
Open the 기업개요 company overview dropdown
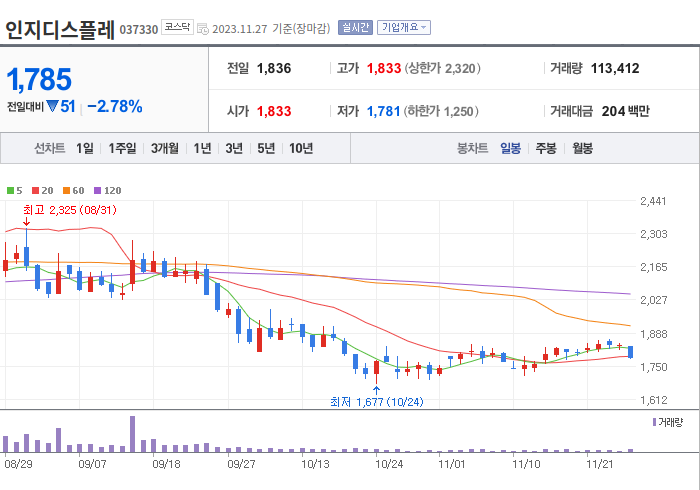tap(404, 28)
